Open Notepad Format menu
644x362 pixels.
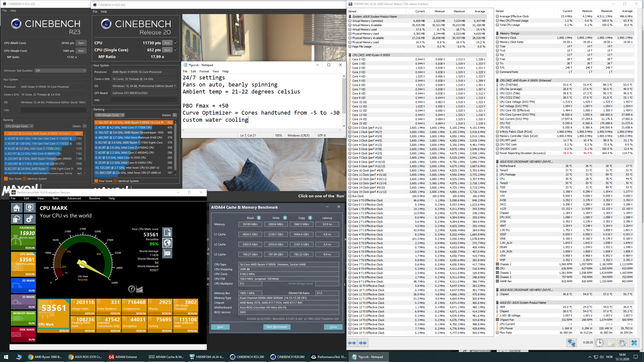pos(204,71)
